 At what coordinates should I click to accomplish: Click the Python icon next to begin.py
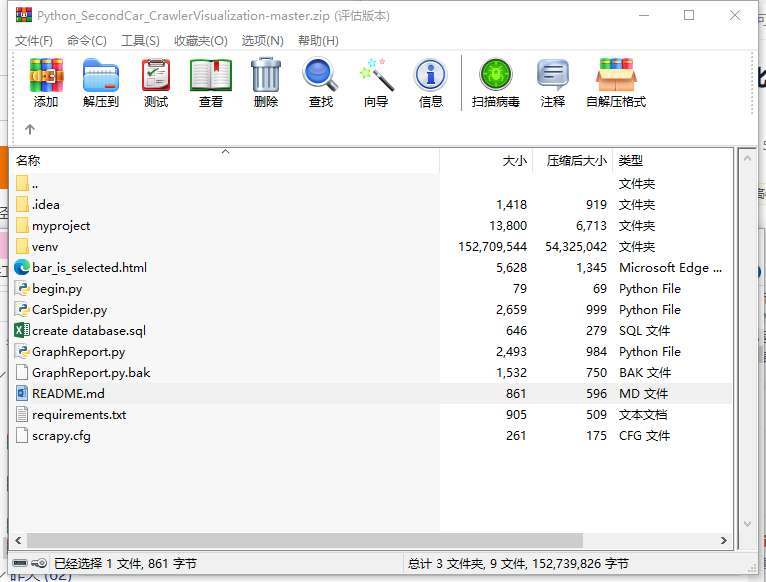tap(22, 288)
